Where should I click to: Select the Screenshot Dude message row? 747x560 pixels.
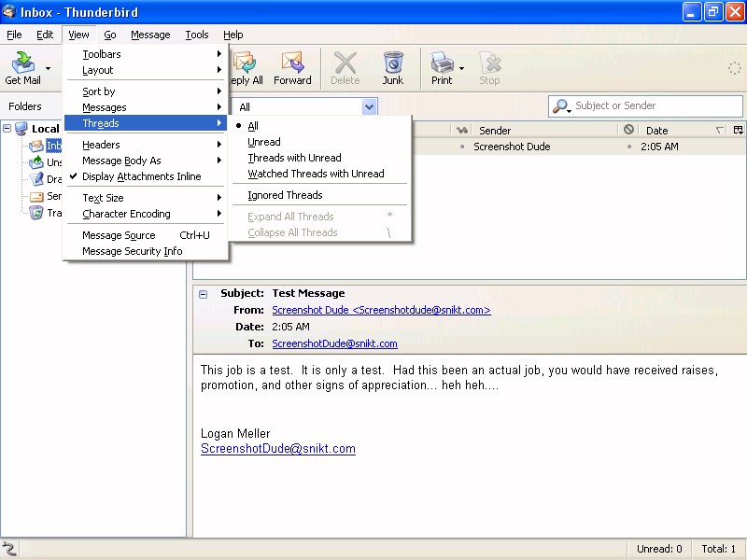point(579,147)
